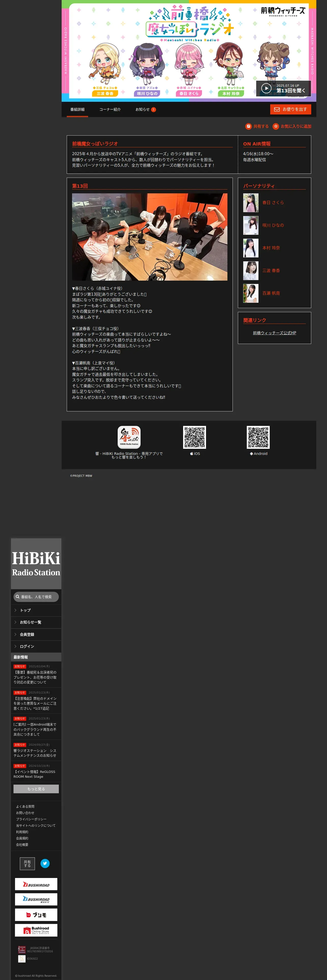Image resolution: width=327 pixels, height=980 pixels.
Task: Click the iOS label under the QR code
Action: tap(195, 453)
